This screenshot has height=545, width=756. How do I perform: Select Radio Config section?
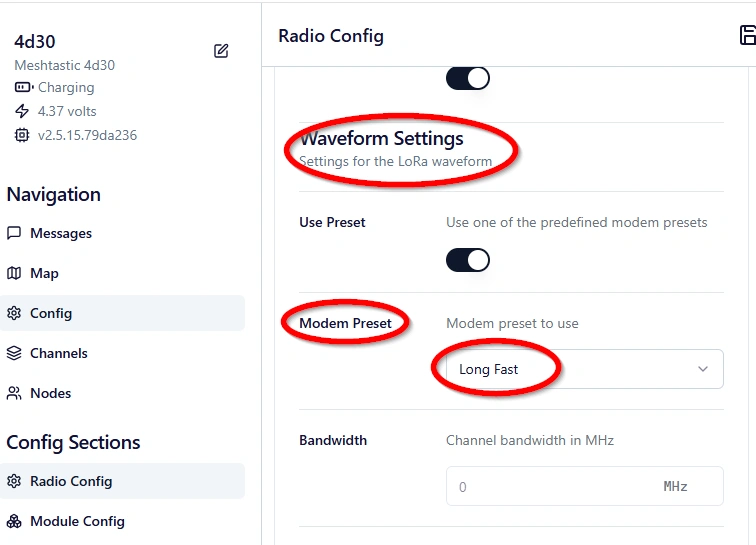(70, 481)
